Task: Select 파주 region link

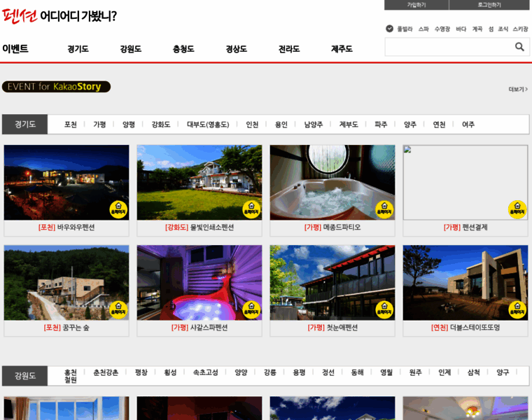Action: (381, 125)
